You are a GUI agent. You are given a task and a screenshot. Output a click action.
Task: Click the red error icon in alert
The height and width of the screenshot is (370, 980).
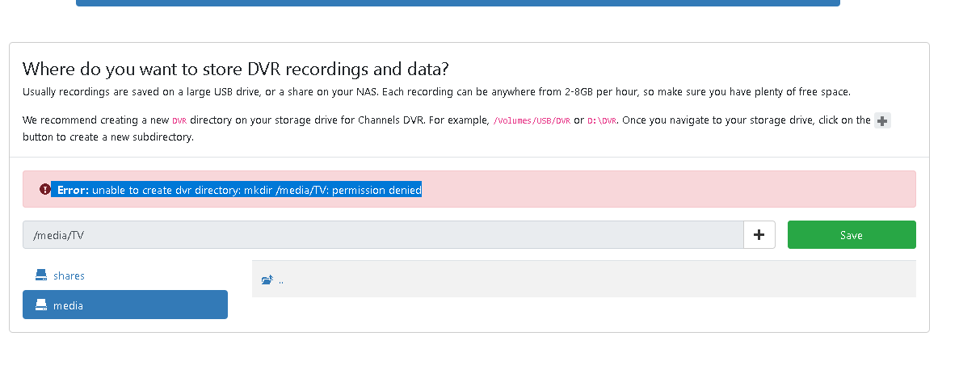coord(45,189)
